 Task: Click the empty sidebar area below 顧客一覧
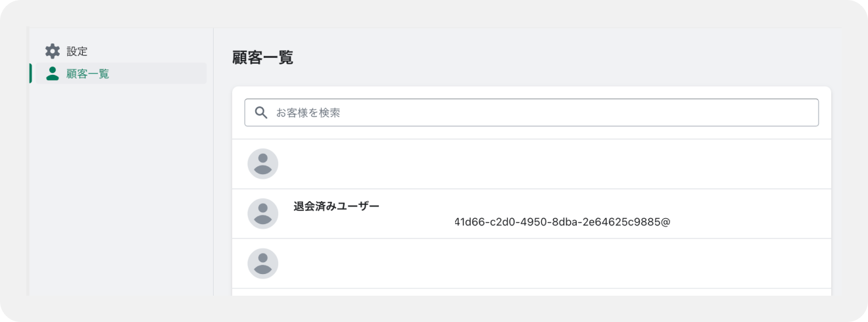[122, 191]
